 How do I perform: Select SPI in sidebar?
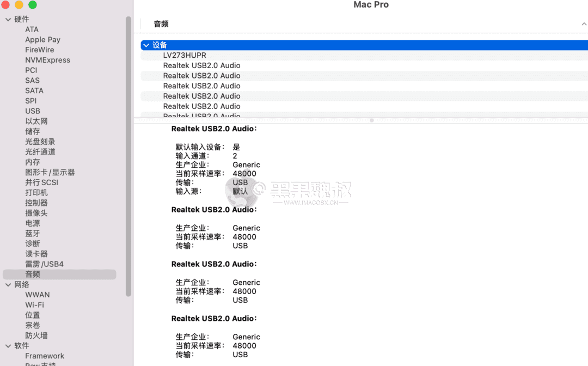coord(30,101)
